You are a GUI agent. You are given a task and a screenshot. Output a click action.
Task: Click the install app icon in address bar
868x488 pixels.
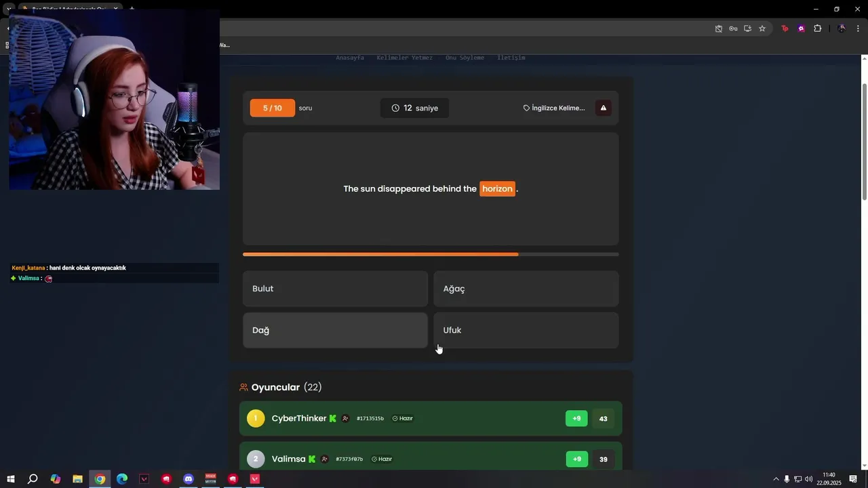coord(747,28)
